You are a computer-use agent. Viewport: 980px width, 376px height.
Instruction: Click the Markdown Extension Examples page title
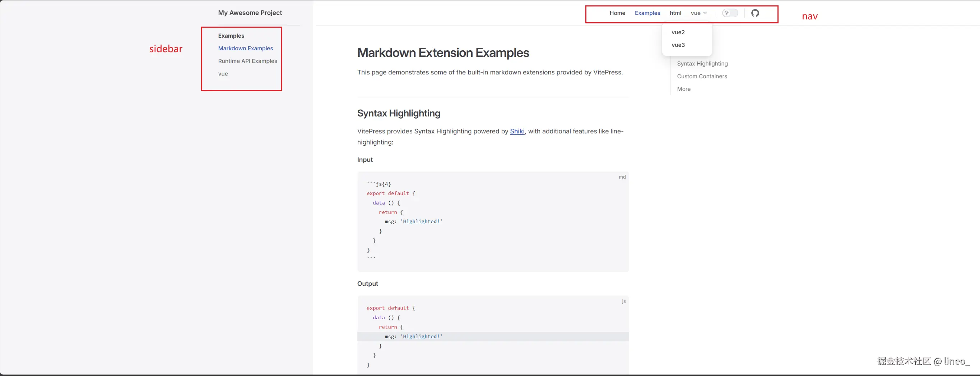tap(443, 52)
